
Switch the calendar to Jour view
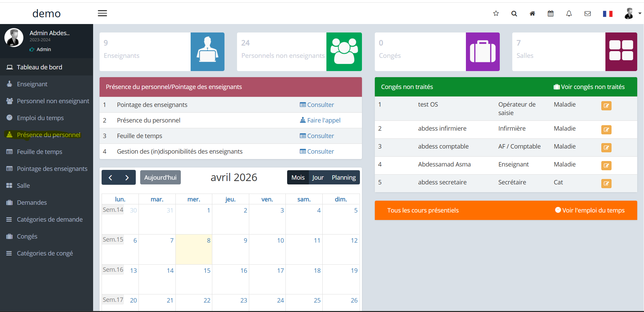[x=318, y=177]
